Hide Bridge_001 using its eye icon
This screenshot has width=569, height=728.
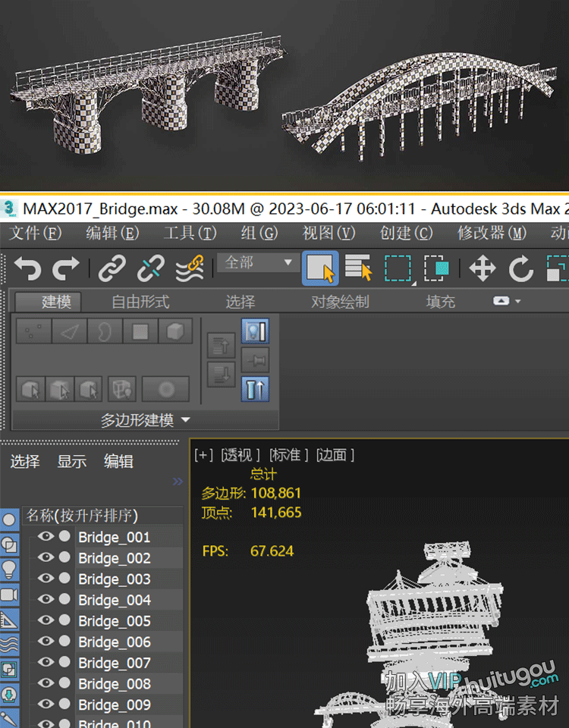point(46,537)
